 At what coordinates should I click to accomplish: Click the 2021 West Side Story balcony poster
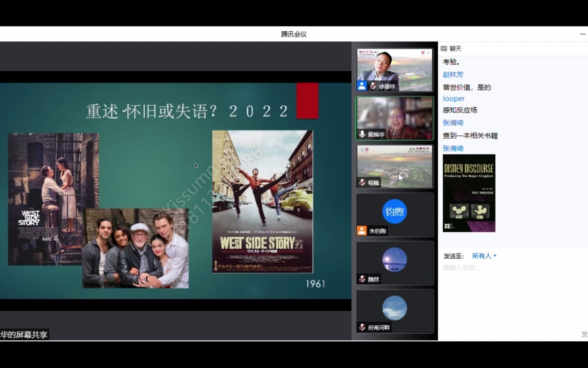53,199
